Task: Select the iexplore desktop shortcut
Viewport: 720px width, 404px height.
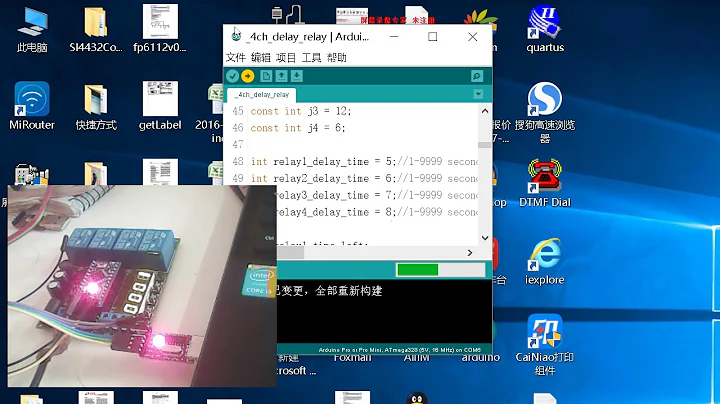Action: (x=545, y=262)
